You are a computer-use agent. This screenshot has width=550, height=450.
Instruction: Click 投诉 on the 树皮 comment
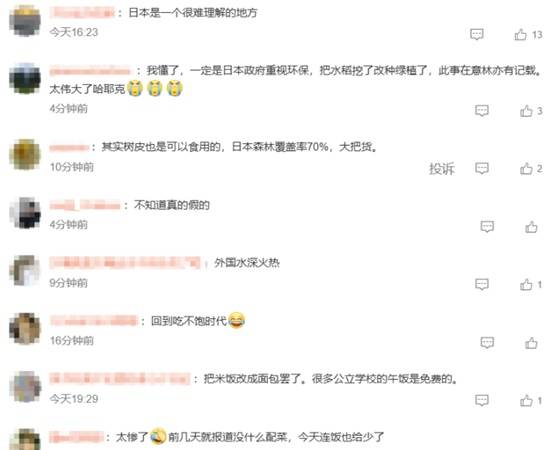click(442, 169)
